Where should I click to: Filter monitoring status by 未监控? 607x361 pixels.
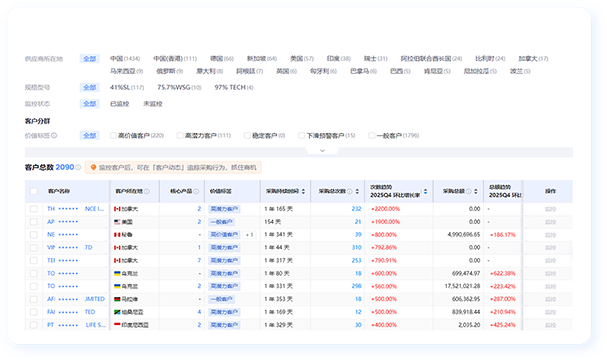[153, 104]
